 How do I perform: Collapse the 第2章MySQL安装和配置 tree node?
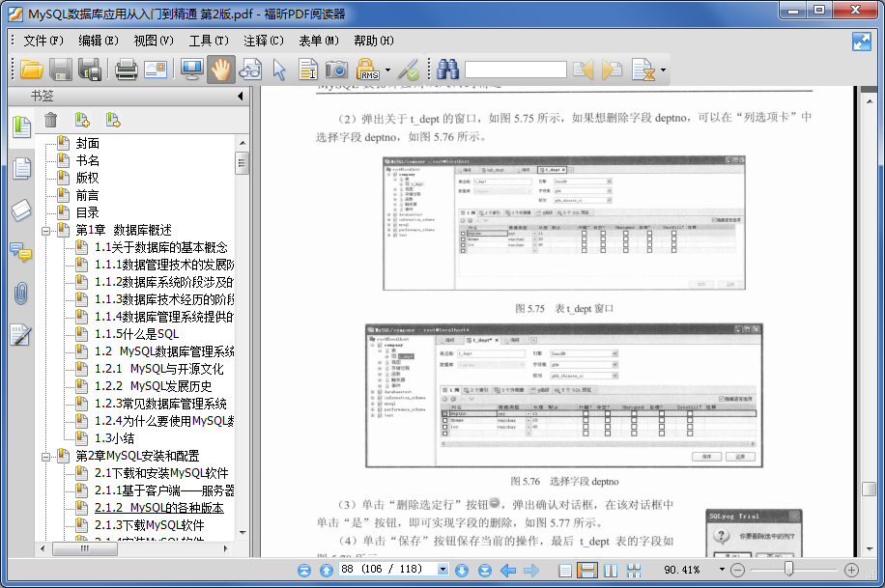click(x=46, y=456)
